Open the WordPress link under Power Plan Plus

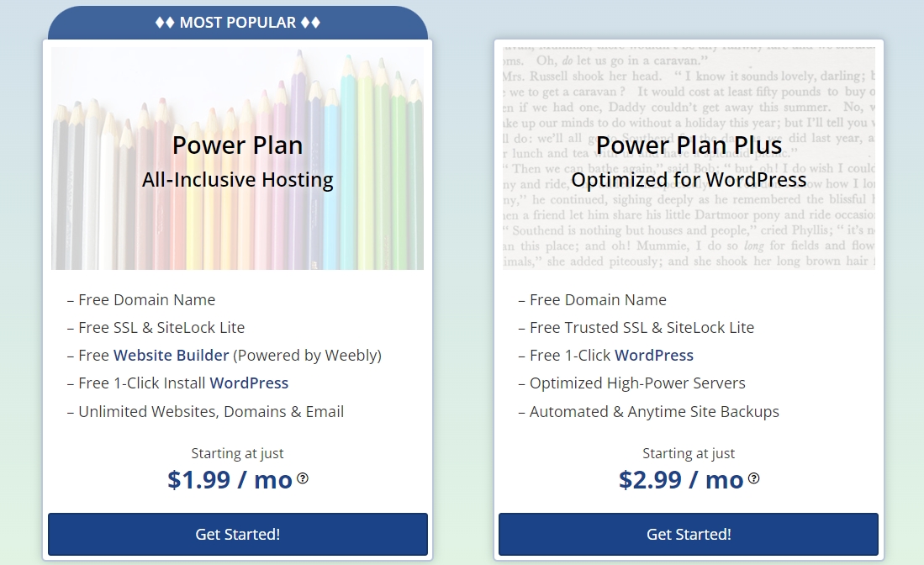pyautogui.click(x=654, y=355)
